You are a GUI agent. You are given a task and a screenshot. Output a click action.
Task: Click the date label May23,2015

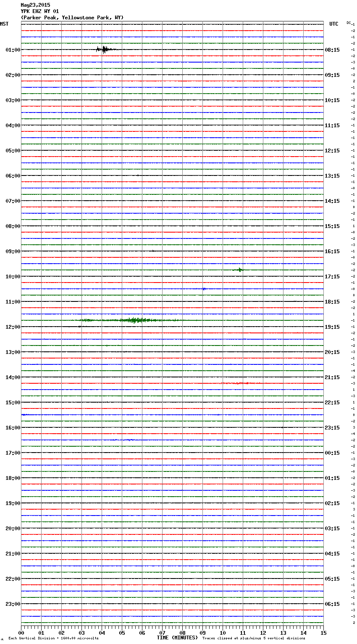pos(35,5)
